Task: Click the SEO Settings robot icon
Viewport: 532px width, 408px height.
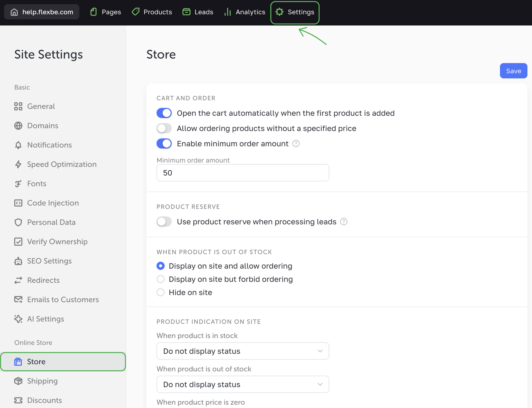Action: [x=18, y=261]
